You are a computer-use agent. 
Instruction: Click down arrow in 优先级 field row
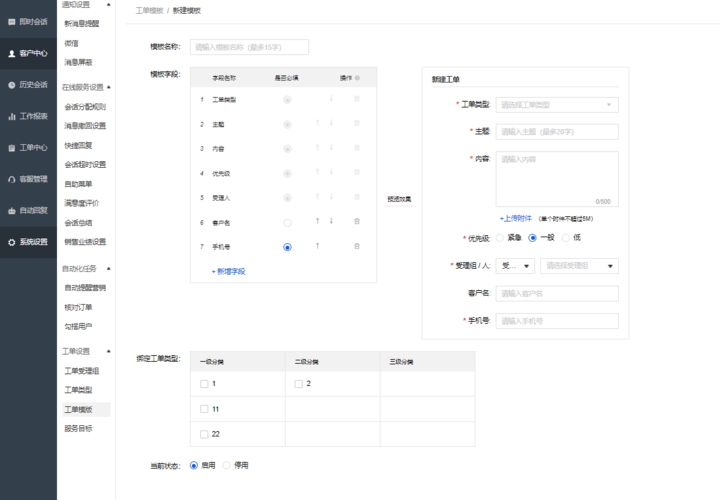coord(331,172)
